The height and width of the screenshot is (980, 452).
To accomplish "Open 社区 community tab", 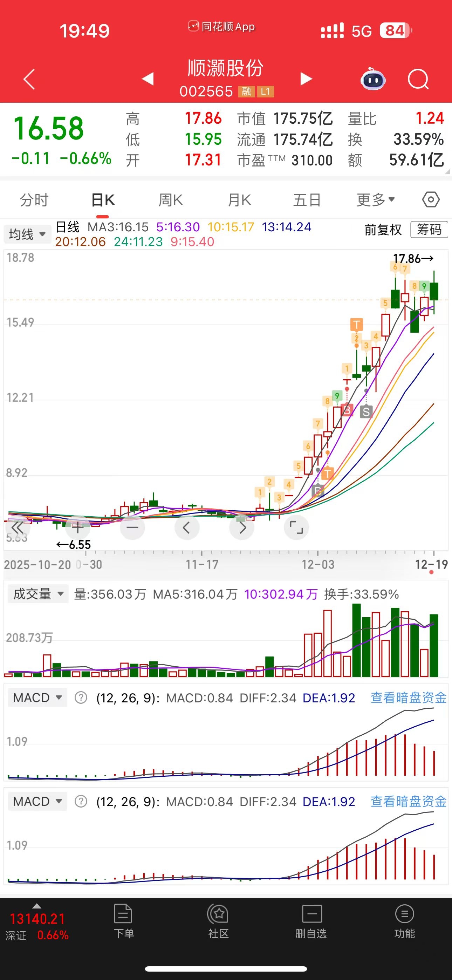I will 218,921.
